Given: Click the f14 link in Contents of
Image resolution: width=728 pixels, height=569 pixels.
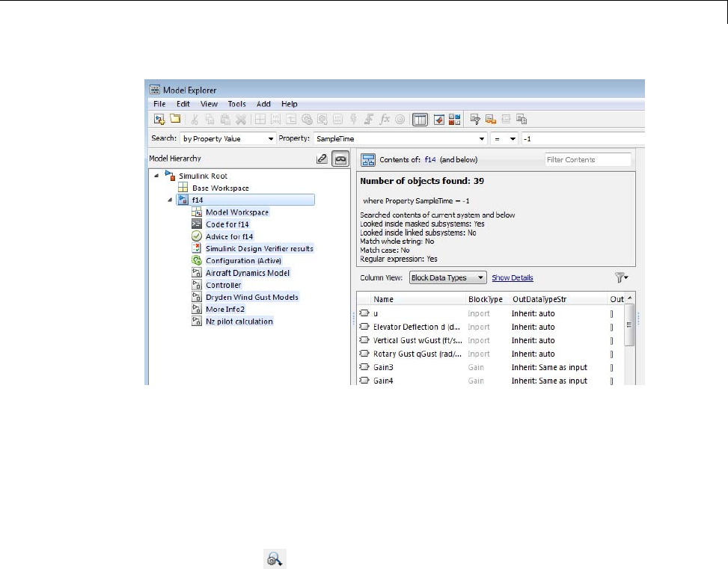Looking at the screenshot, I should (x=430, y=160).
